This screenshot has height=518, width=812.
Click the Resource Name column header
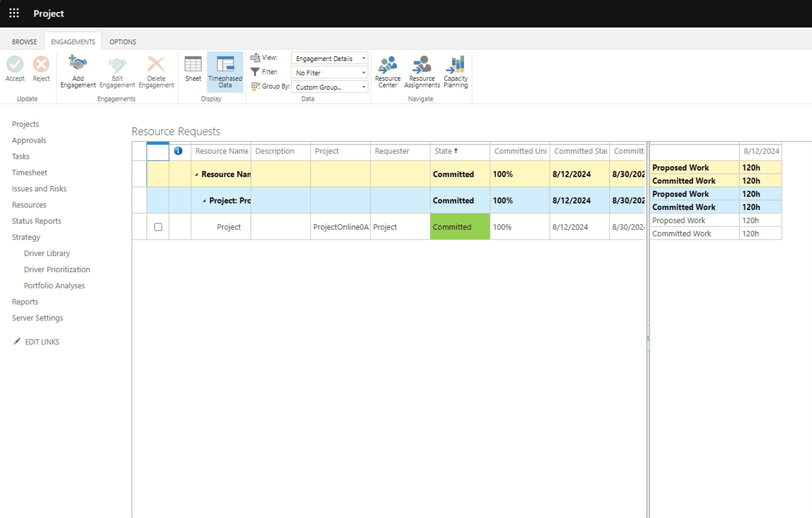221,151
